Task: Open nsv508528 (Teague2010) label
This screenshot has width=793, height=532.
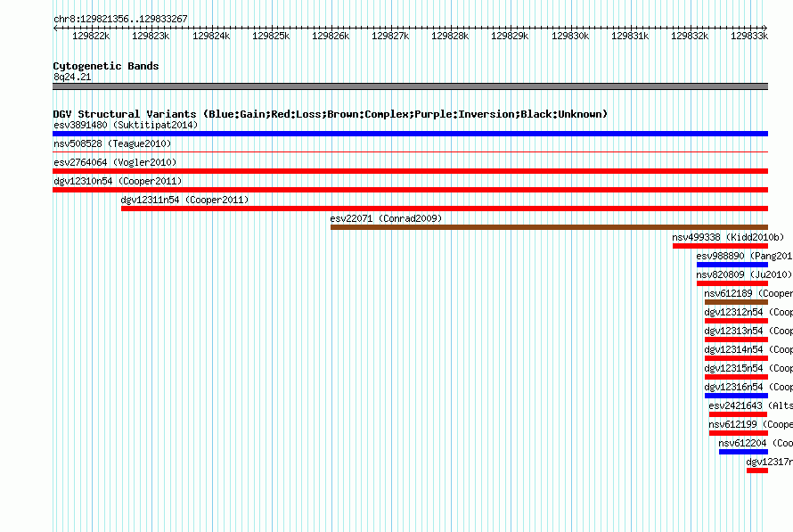Action: [x=112, y=143]
